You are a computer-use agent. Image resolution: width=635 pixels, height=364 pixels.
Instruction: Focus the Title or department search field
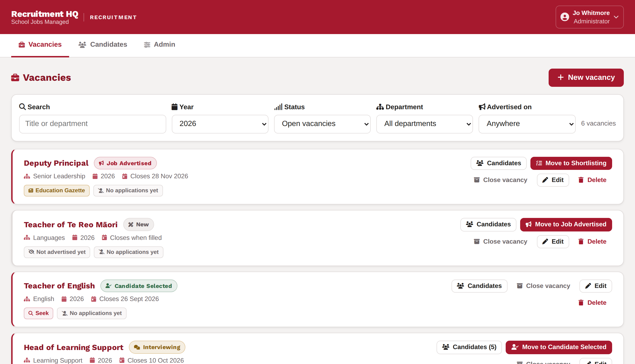92,124
